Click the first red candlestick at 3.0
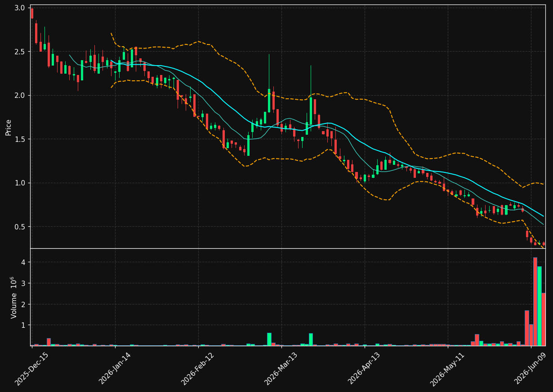Image resolution: width=553 pixels, height=392 pixels. pyautogui.click(x=32, y=13)
